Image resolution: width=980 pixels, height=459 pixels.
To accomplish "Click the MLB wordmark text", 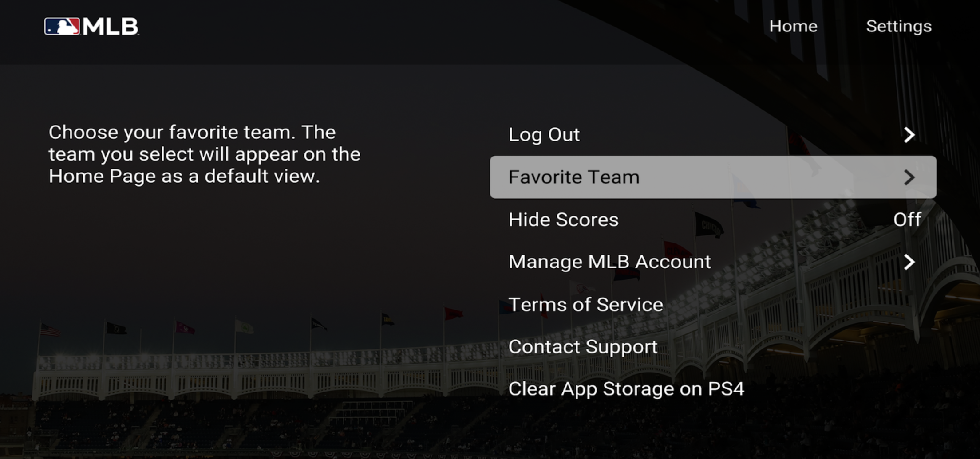I will coord(111,27).
